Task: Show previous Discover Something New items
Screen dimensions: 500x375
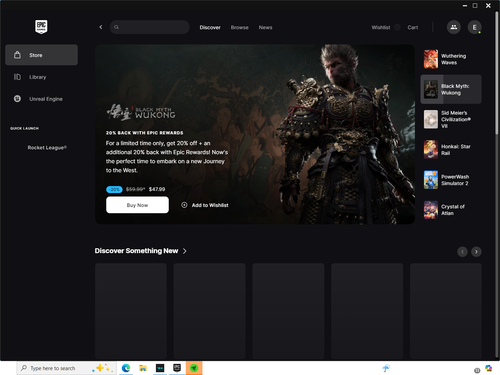Action: (462, 251)
